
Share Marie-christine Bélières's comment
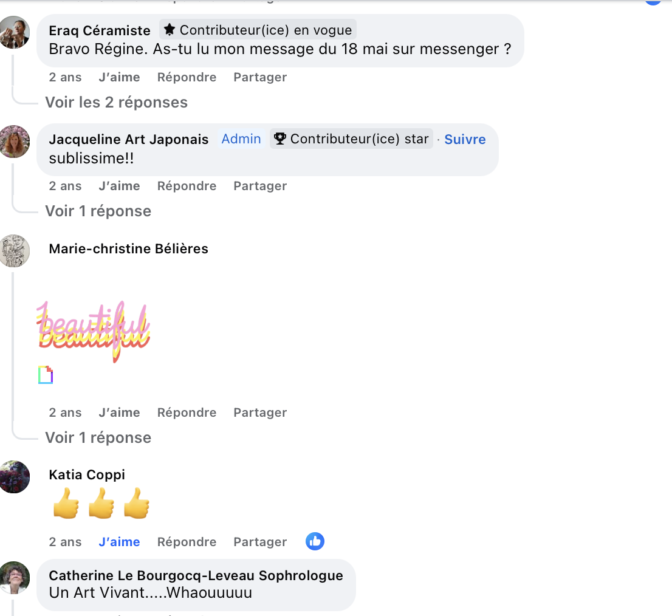260,412
